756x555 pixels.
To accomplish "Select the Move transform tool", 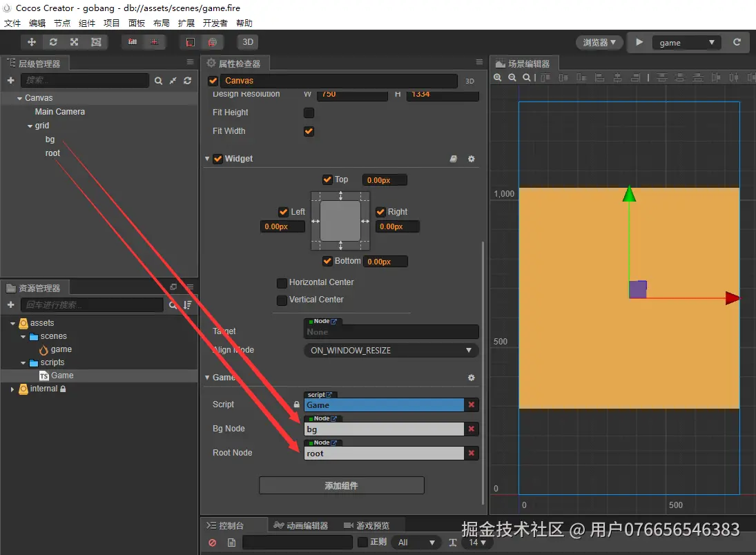I will pos(32,42).
